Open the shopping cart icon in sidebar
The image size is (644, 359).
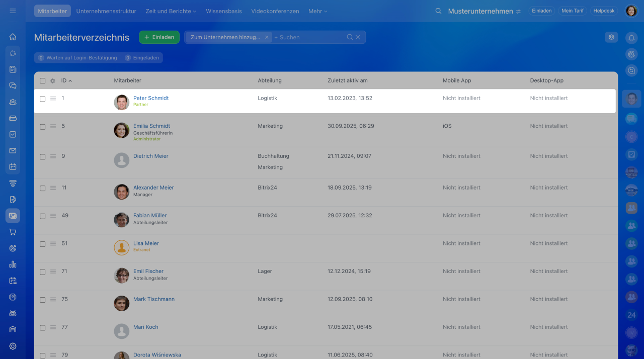click(x=13, y=232)
